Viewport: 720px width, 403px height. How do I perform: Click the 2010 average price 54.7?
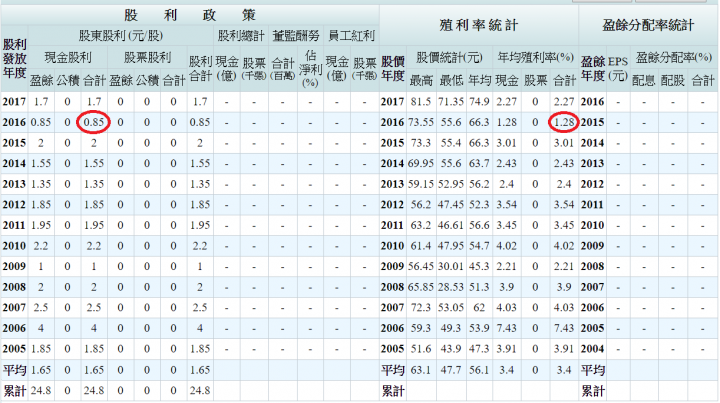[479, 246]
